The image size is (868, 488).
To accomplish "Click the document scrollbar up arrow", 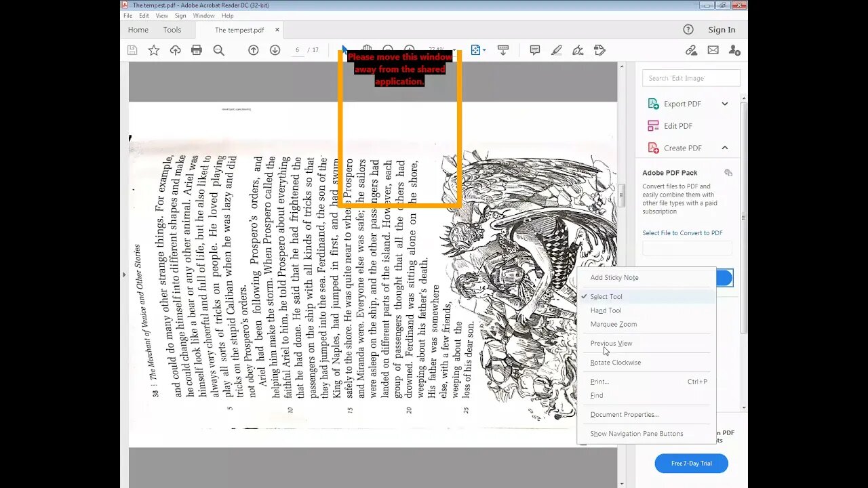I will coord(621,66).
